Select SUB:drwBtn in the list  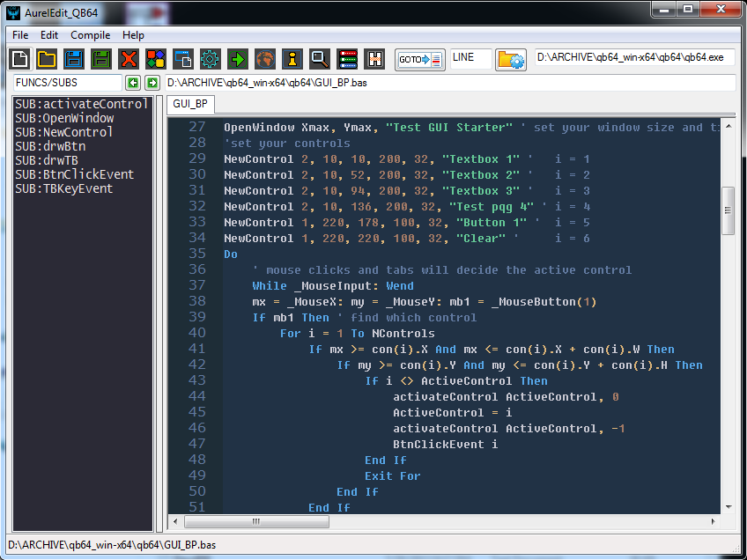50,146
